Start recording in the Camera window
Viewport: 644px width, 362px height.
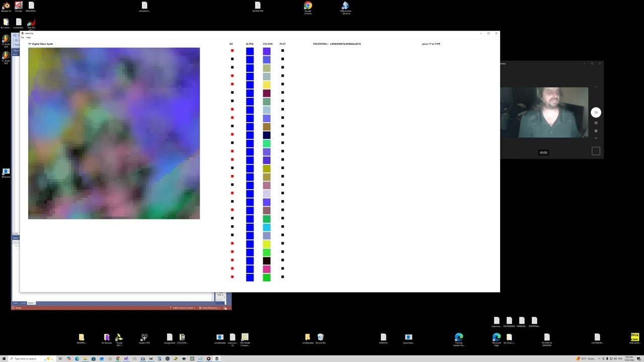[x=596, y=113]
